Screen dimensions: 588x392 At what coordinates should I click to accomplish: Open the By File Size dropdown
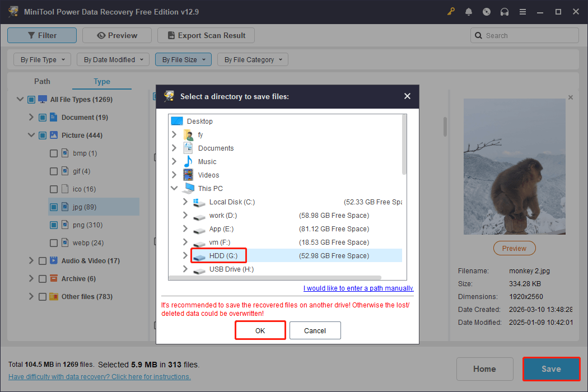183,59
